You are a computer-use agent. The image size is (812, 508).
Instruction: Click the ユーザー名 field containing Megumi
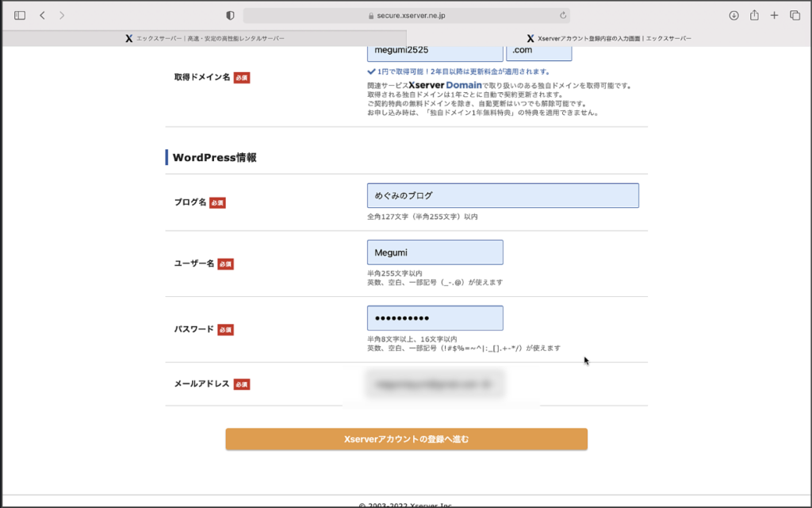pyautogui.click(x=435, y=252)
